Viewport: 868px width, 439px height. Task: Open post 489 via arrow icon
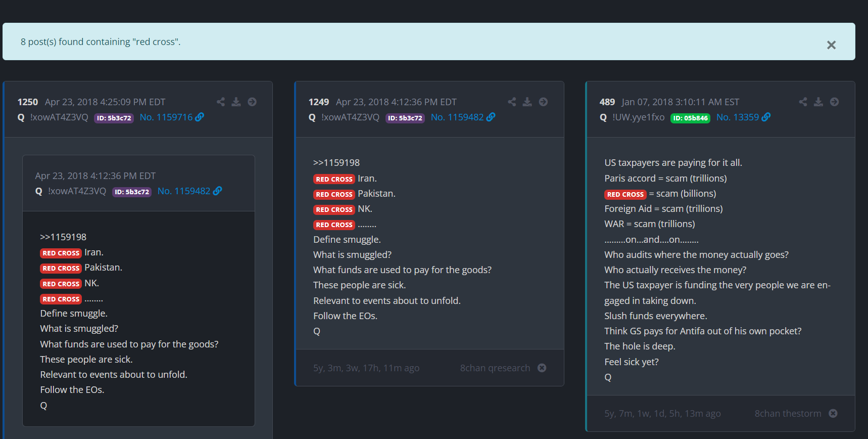[834, 102]
